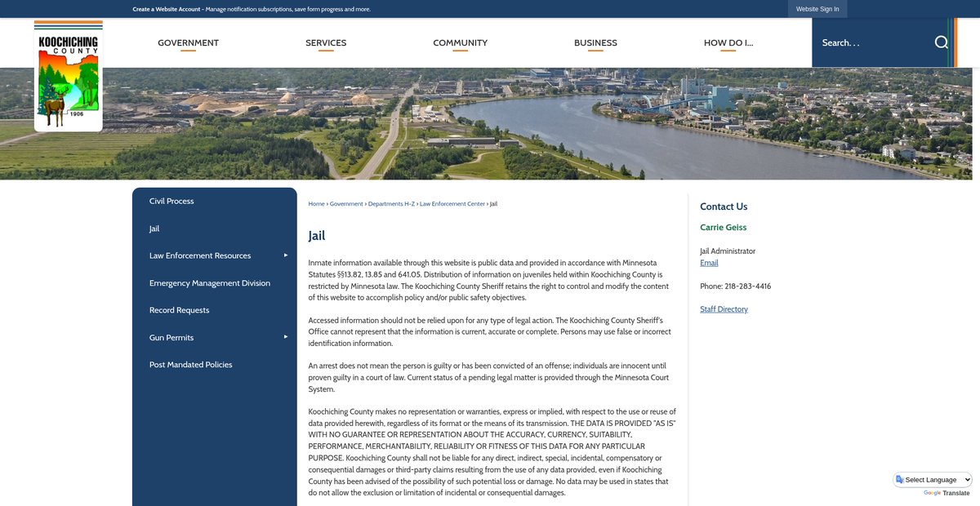Select Civil Process in sidebar

[x=171, y=201]
